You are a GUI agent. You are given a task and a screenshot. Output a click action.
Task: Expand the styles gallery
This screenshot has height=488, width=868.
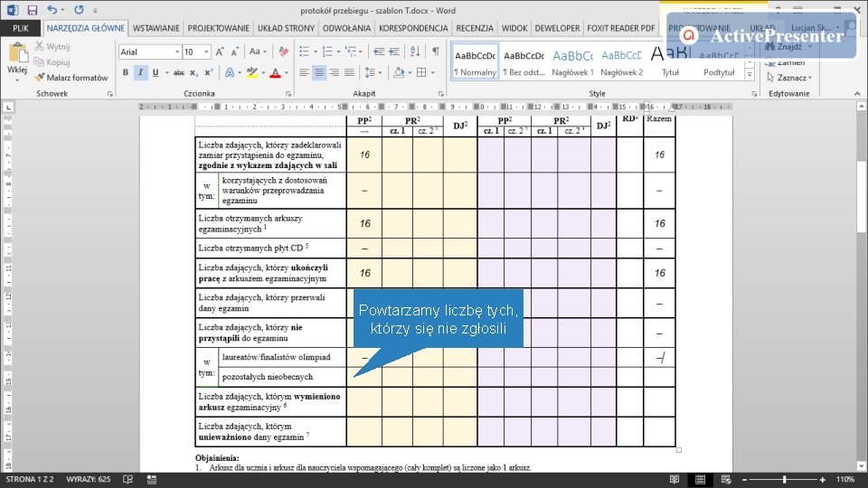click(750, 75)
